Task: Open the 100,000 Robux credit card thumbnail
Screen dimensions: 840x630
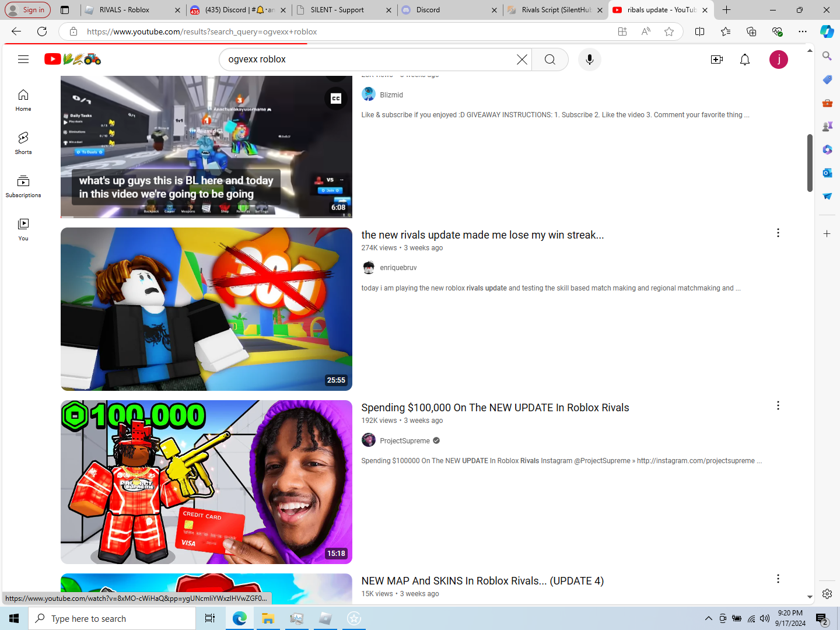Action: point(206,482)
